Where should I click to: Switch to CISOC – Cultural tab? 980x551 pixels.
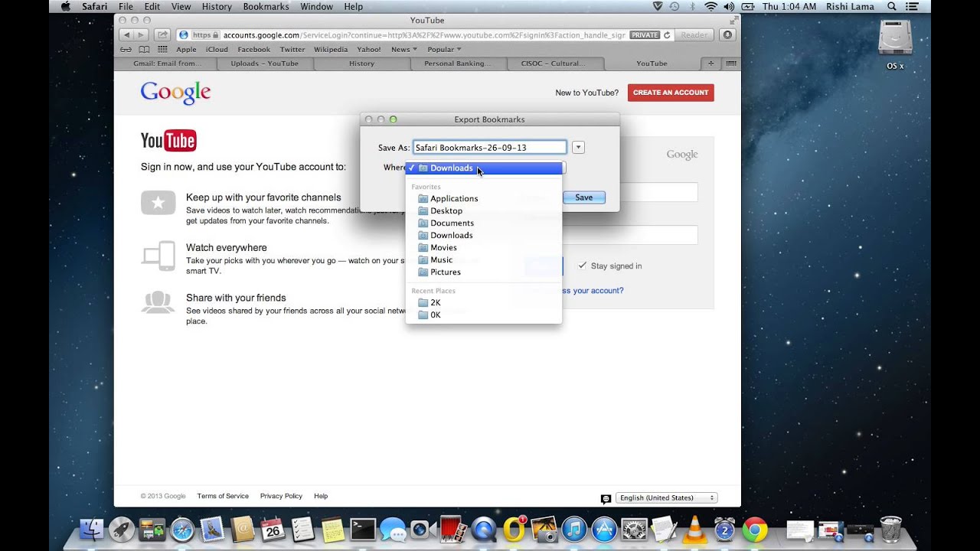click(x=556, y=64)
